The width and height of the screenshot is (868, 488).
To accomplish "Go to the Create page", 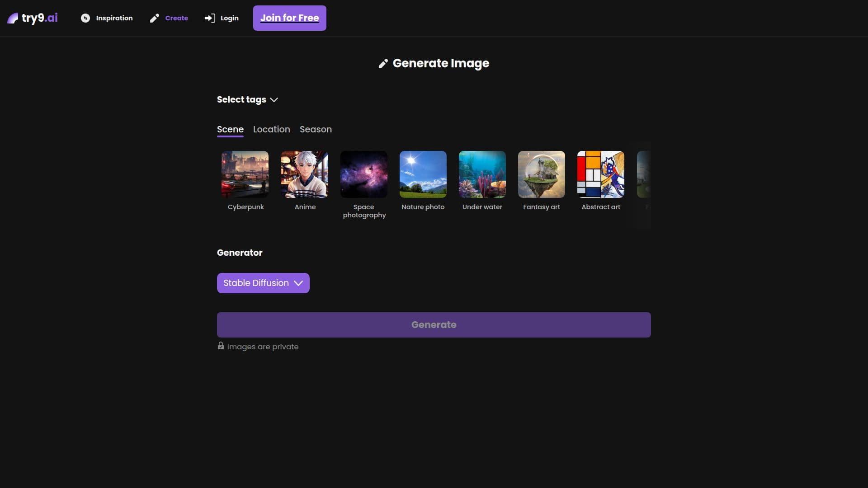I will (x=169, y=18).
